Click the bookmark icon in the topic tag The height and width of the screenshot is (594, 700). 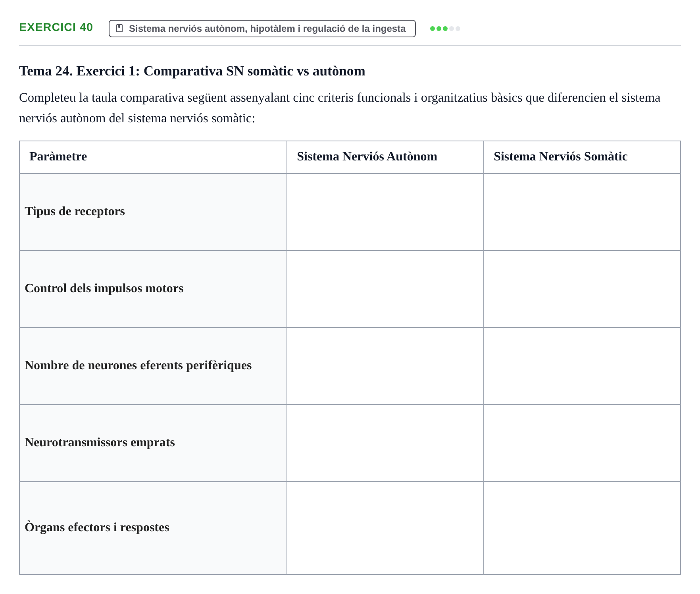tap(119, 29)
